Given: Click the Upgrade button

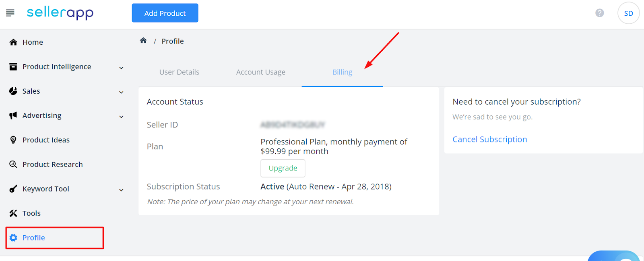Looking at the screenshot, I should coord(283,168).
